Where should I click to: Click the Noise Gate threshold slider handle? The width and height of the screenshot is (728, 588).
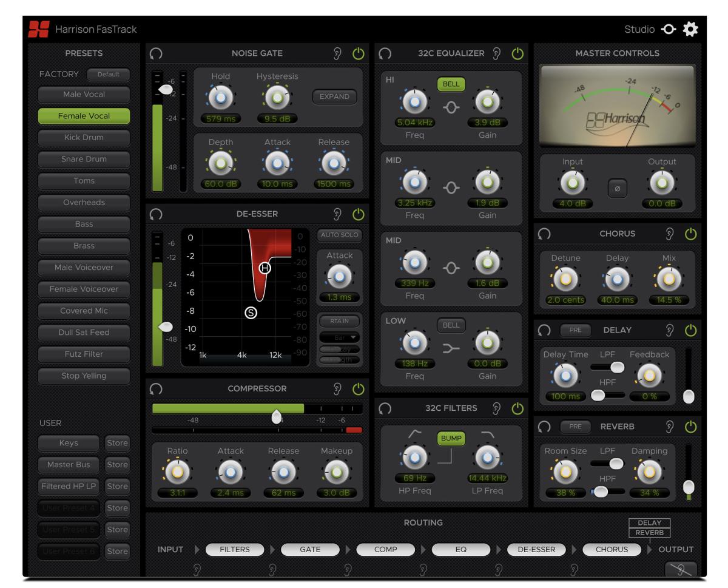(x=165, y=89)
